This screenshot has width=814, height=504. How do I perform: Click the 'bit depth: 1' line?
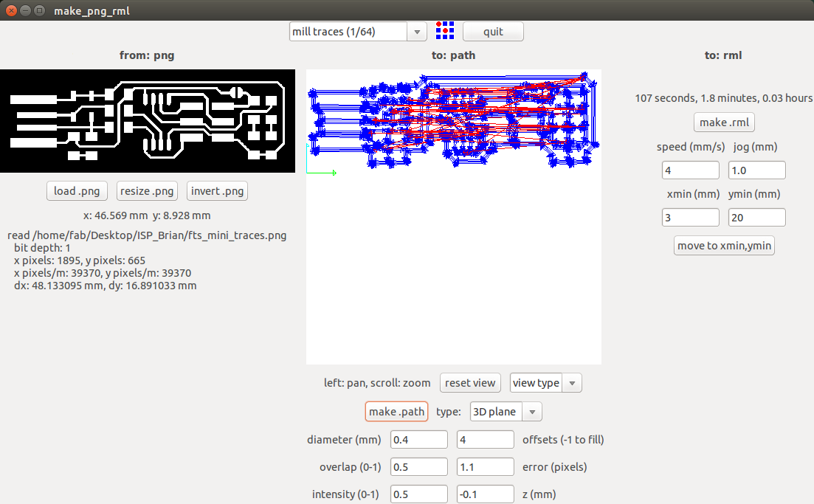[42, 248]
